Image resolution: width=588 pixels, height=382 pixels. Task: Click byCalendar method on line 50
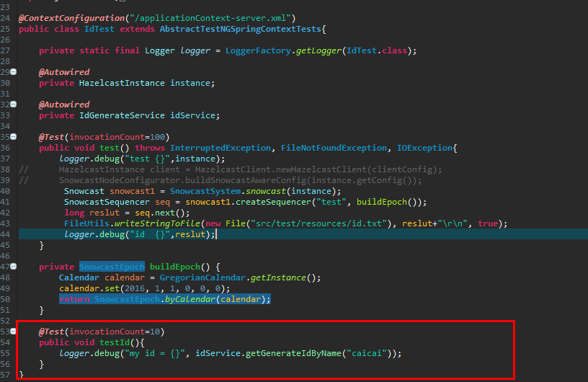(x=190, y=299)
